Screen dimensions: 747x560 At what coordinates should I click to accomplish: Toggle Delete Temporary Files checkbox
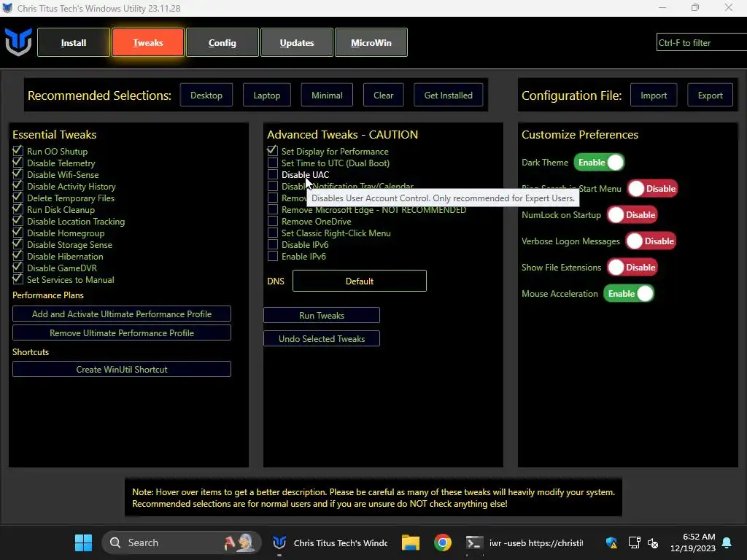18,198
